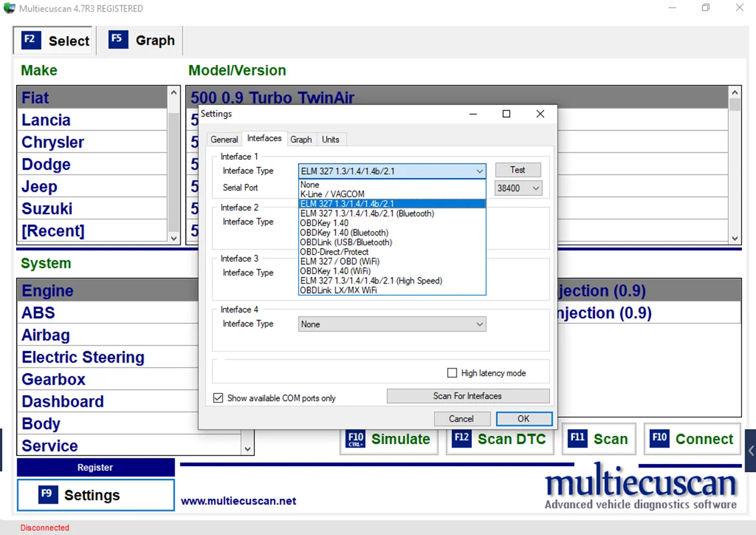Minimize the Settings dialog
This screenshot has width=756, height=535.
[x=473, y=114]
